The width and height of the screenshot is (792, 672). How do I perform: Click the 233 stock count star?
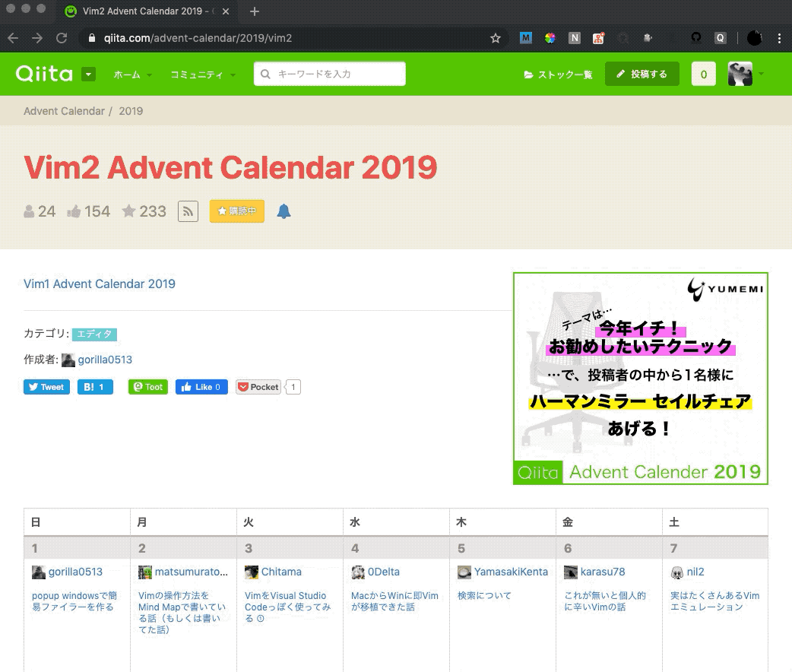tap(128, 211)
